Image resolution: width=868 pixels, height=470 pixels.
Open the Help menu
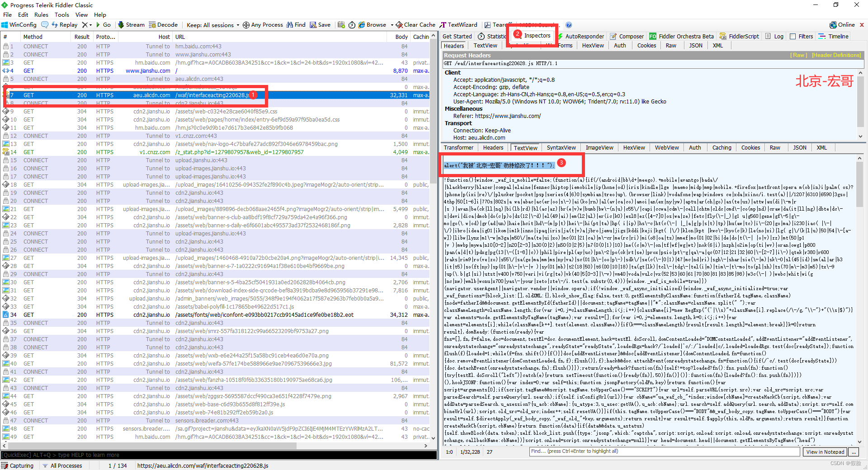(x=100, y=14)
